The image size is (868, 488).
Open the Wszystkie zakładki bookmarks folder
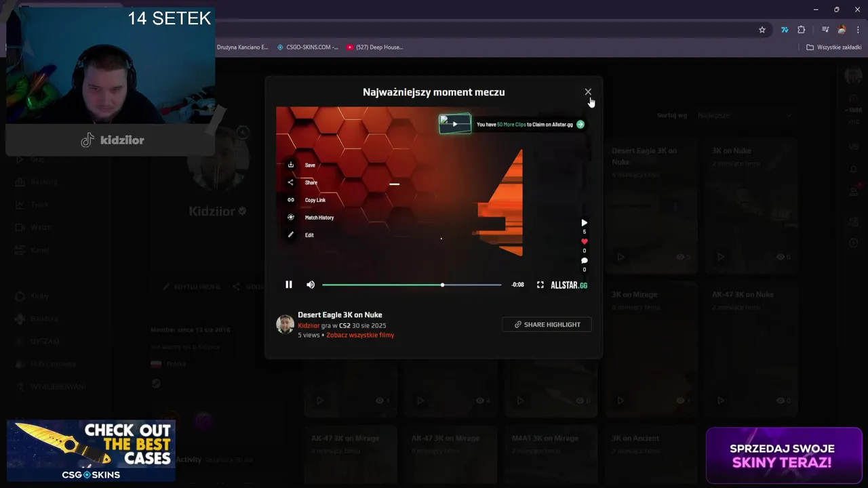pyautogui.click(x=834, y=47)
